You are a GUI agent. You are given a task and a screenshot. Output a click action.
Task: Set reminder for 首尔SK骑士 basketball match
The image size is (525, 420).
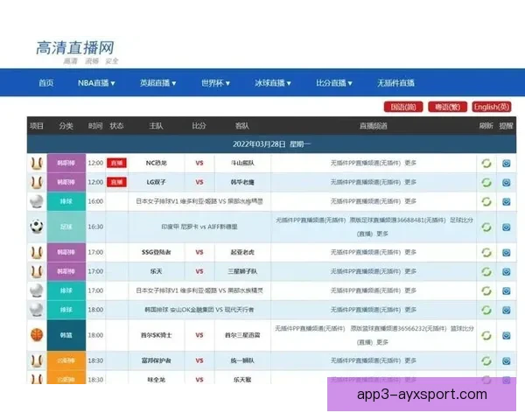[x=507, y=335]
